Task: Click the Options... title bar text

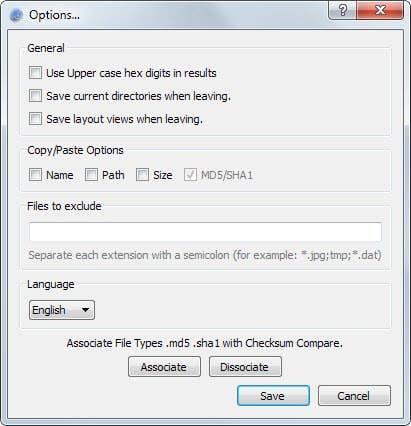Action: point(54,15)
